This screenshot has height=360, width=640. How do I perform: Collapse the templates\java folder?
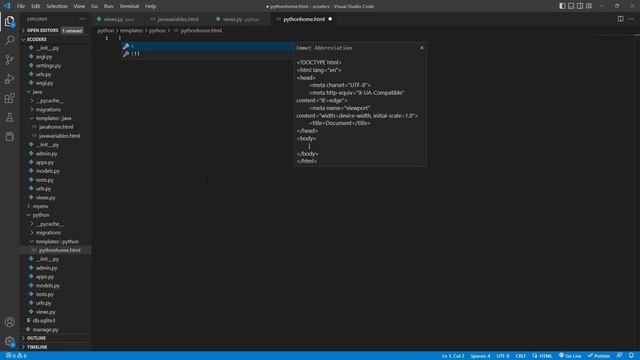55,118
